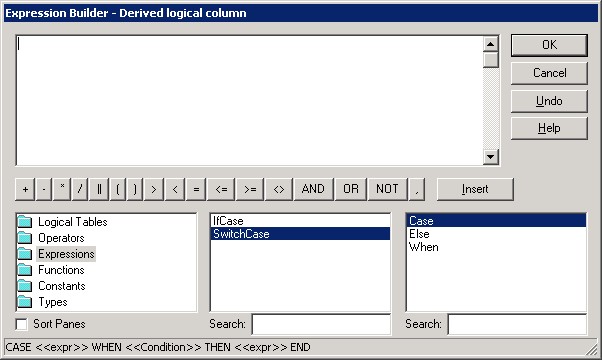Screen dimensions: 602x360
Task: Click the middle pane Search field
Action: (321, 324)
